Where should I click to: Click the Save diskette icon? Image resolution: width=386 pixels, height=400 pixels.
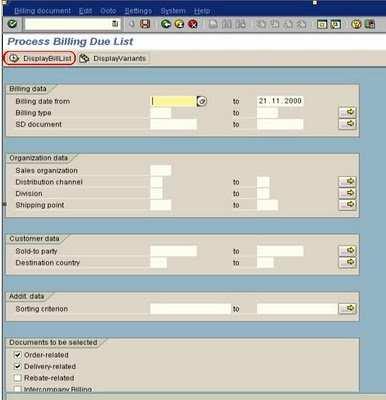(145, 24)
